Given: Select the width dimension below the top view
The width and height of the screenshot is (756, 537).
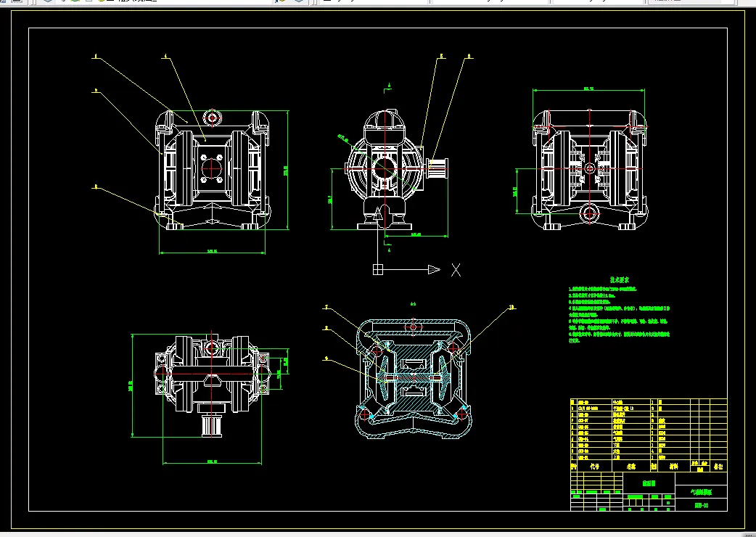Looking at the screenshot, I should point(212,462).
